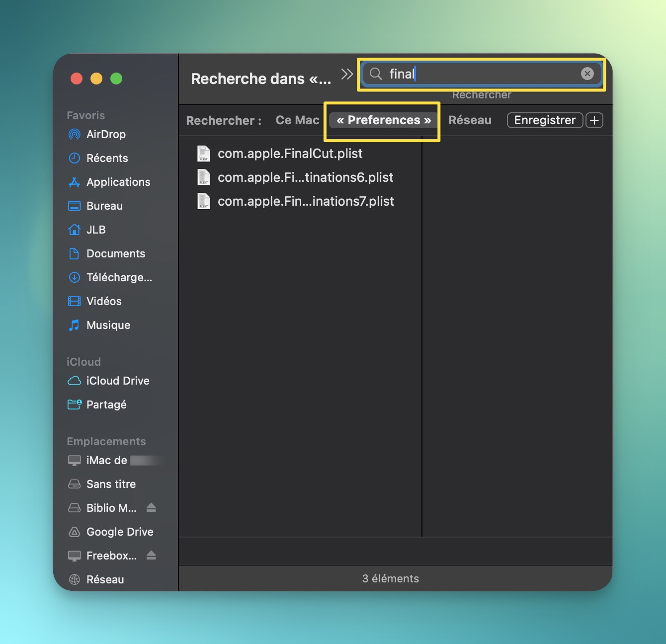Close the Finder window with the red button

click(77, 79)
